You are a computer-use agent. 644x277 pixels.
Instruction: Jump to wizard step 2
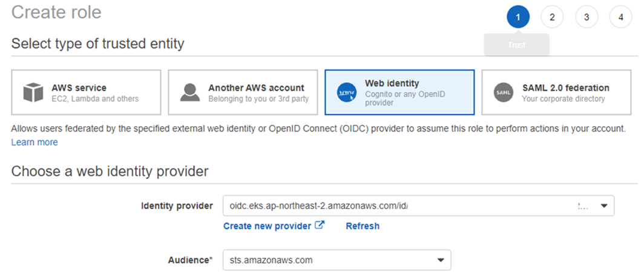point(552,17)
